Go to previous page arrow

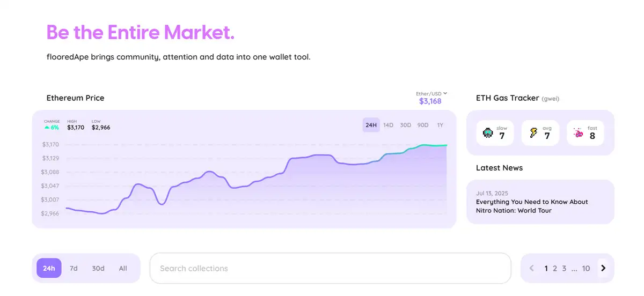pyautogui.click(x=532, y=268)
